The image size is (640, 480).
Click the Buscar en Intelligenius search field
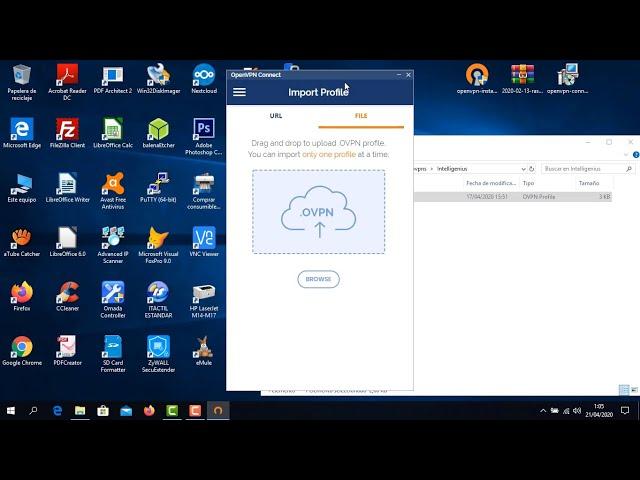[x=588, y=169]
